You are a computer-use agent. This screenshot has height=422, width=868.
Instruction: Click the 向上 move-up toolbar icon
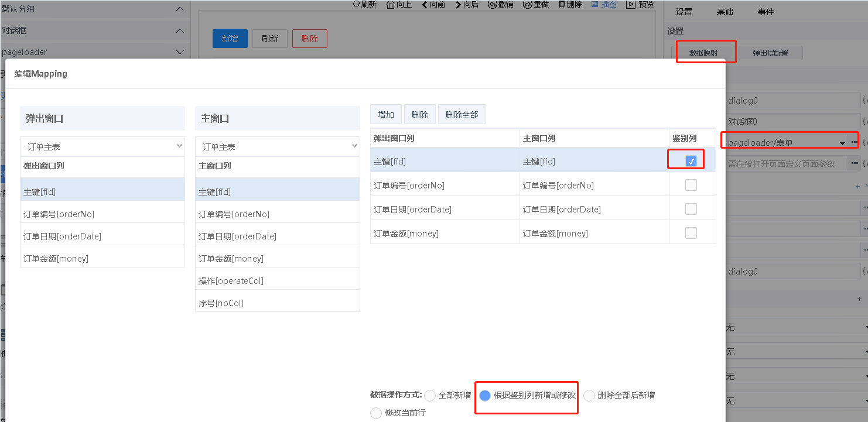pyautogui.click(x=391, y=4)
